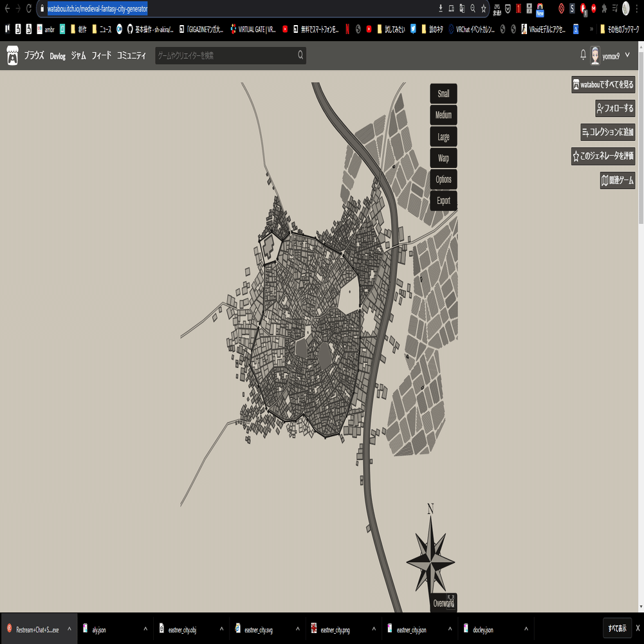The image size is (644, 644).
Task: Open itch.io notifications bell
Action: (583, 55)
